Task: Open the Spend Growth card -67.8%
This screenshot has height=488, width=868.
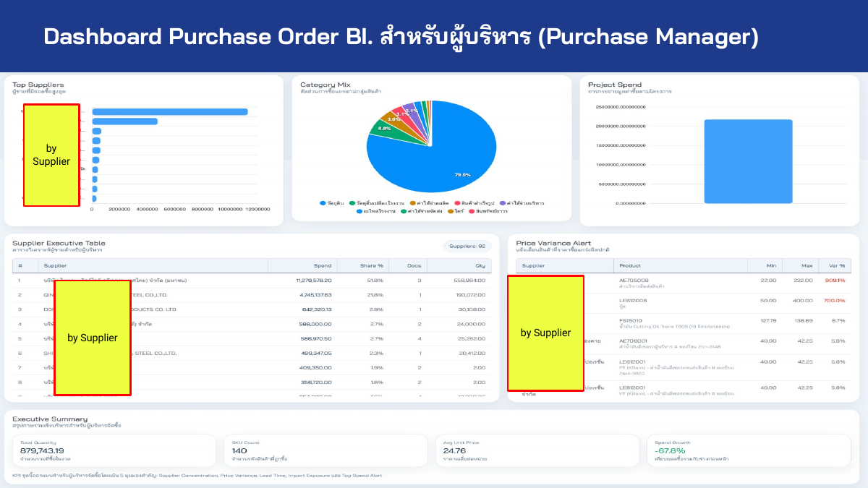Action: tap(750, 450)
